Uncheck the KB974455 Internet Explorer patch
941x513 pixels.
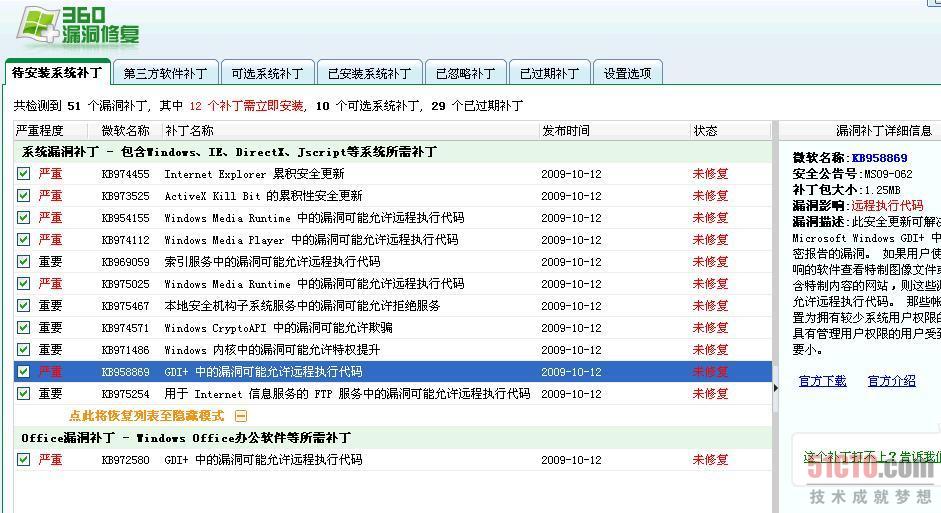(23, 174)
